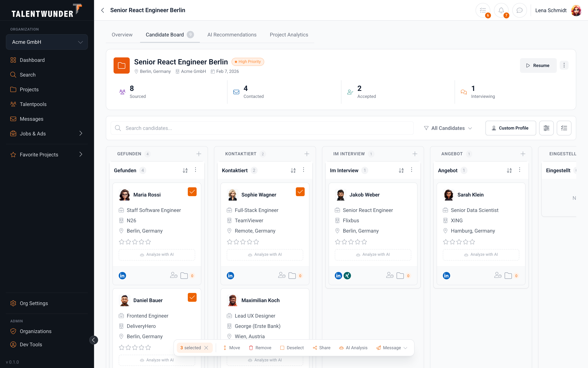Image resolution: width=588 pixels, height=368 pixels.
Task: Click Analyze with AI on Sarah Klein's card
Action: coord(481,255)
